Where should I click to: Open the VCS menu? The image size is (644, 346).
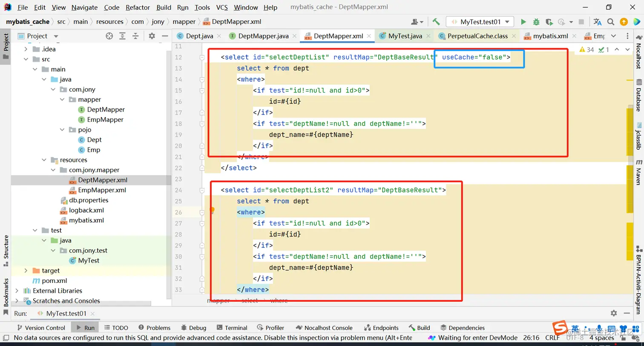(x=222, y=7)
